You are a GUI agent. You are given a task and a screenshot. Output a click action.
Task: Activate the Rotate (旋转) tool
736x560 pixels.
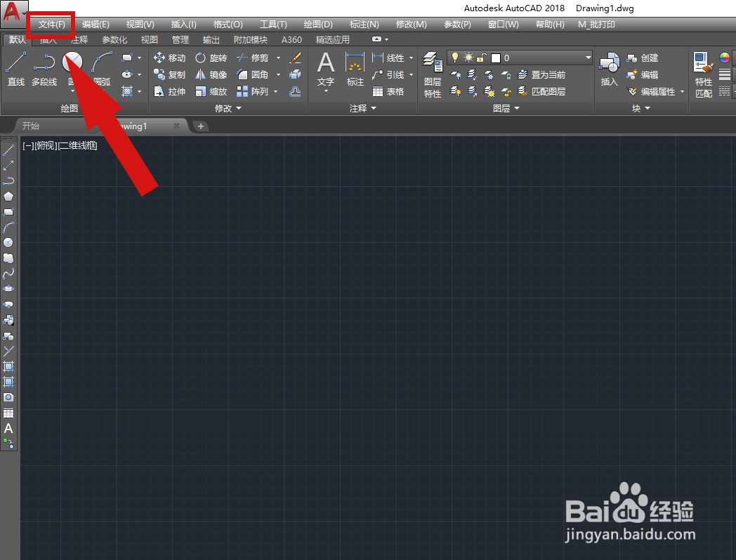[x=211, y=58]
